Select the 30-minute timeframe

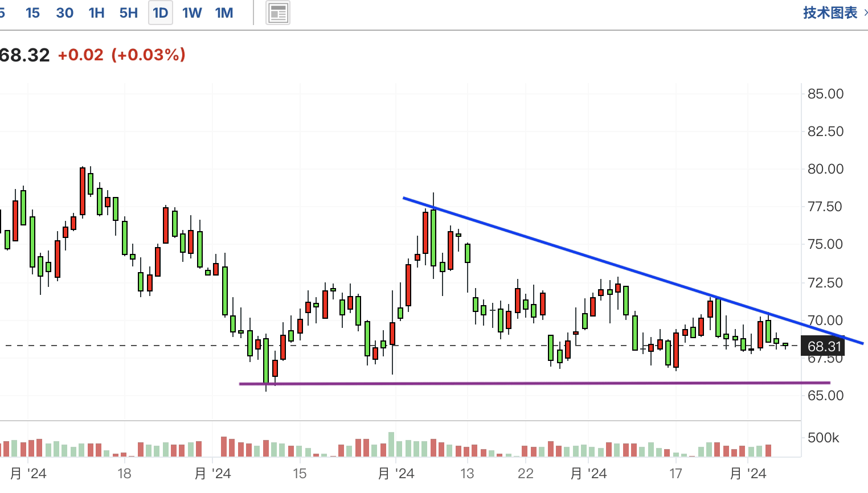click(65, 13)
